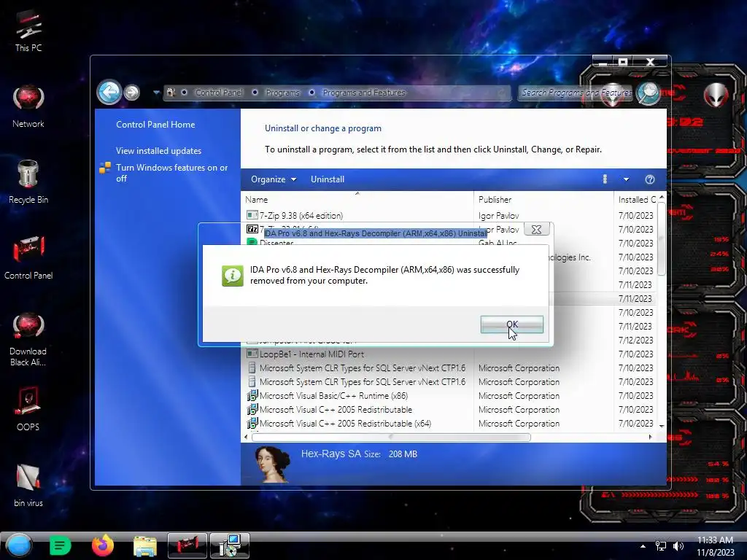Click OK in the uninstall confirmation dialog
This screenshot has width=747, height=560.
pyautogui.click(x=511, y=324)
